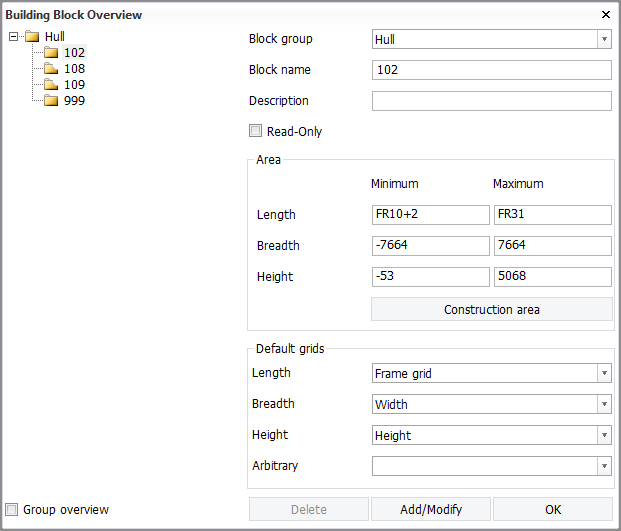
Task: Click the folder icon for block 102
Action: [x=51, y=53]
